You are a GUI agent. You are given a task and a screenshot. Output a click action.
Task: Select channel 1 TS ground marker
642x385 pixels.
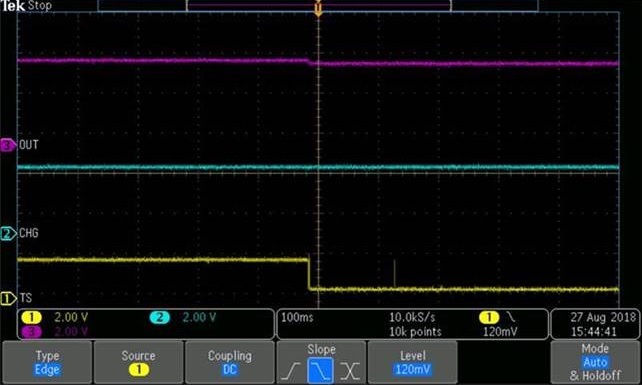pyautogui.click(x=7, y=298)
